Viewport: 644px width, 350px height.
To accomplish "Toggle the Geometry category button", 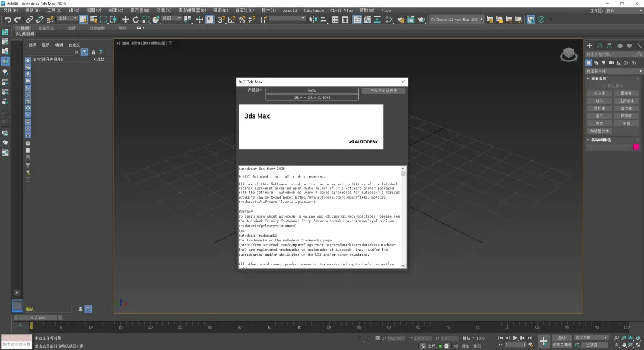I will pyautogui.click(x=589, y=63).
